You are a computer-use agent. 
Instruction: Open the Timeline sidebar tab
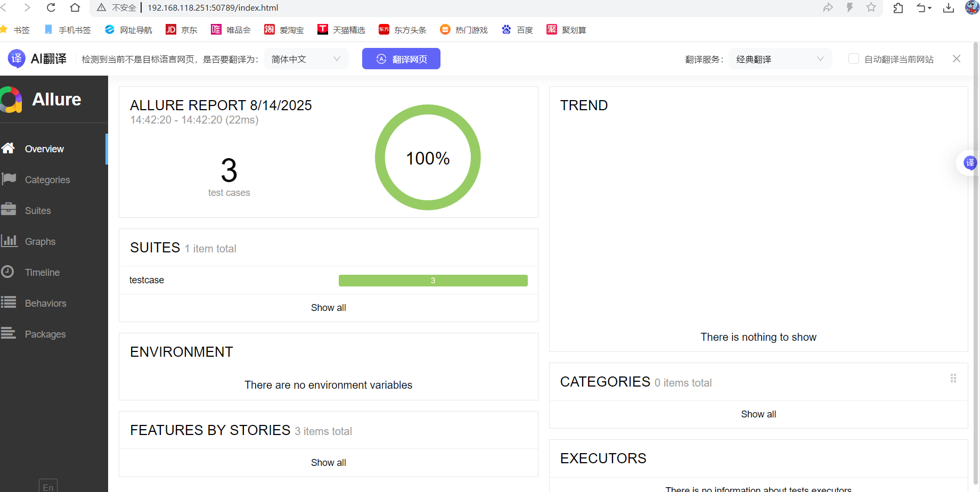(x=53, y=273)
